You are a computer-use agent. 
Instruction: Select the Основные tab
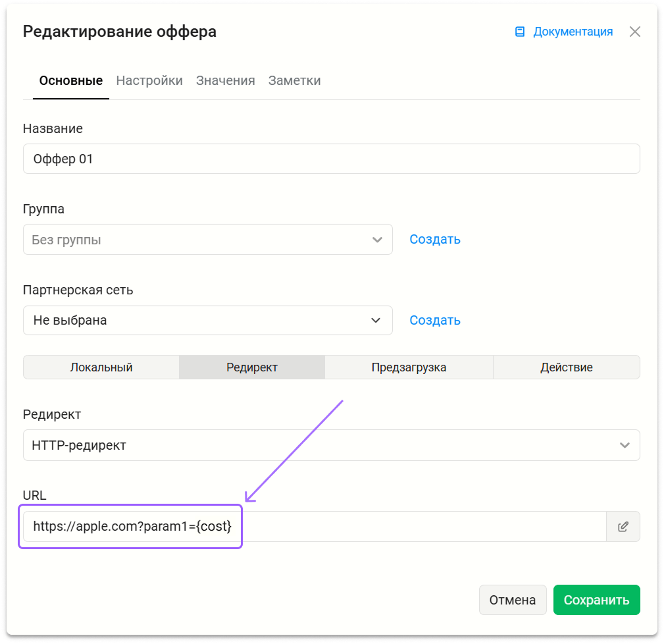[70, 80]
